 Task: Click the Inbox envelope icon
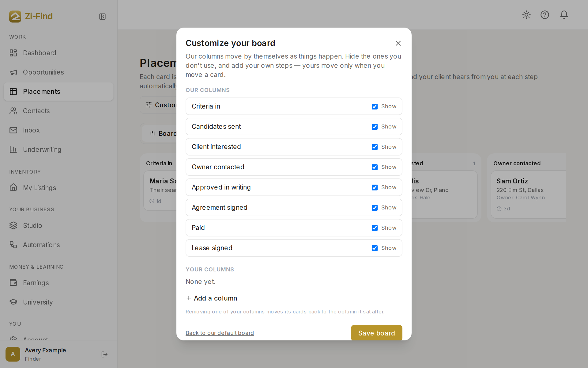[x=13, y=130]
